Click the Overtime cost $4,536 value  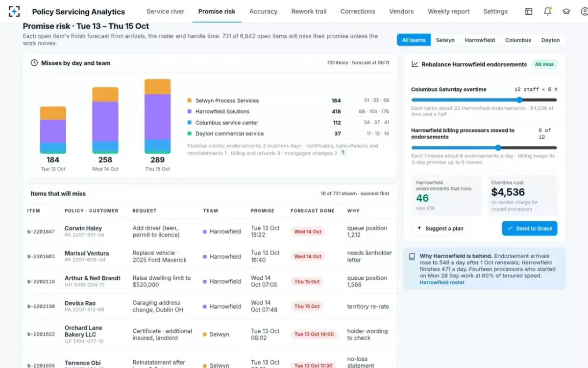point(508,192)
